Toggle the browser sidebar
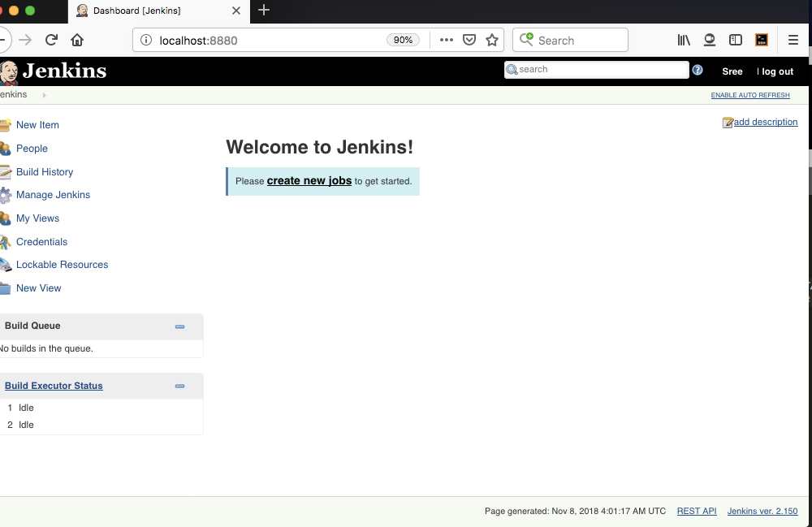The width and height of the screenshot is (812, 527). click(x=736, y=40)
